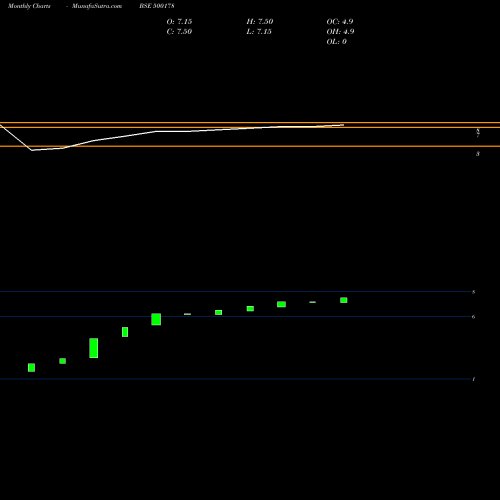Image resolution: width=500 pixels, height=500 pixels.
Task: Select the open value 'O: 7.15'
Action: (x=179, y=22)
